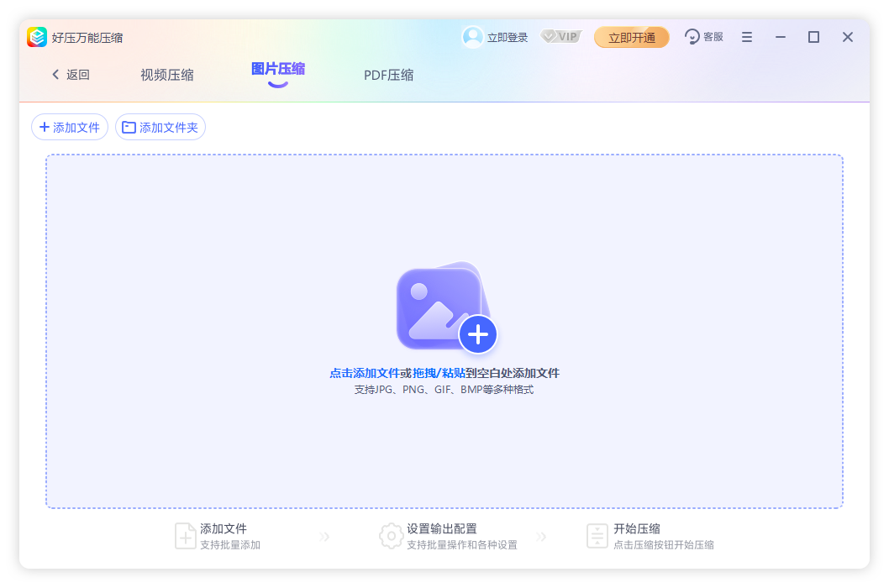The image size is (889, 588).
Task: Click the folder icon in 添加文件夹 button
Action: (129, 126)
